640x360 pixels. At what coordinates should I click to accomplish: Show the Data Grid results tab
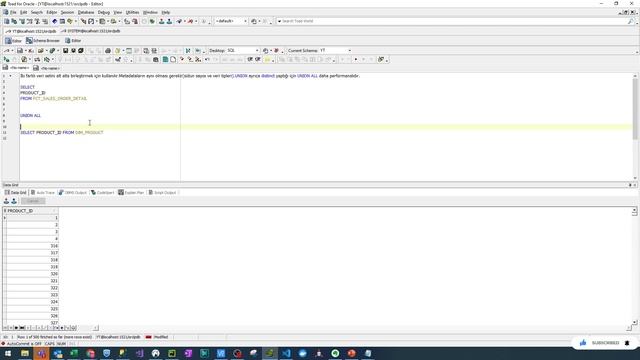click(16, 192)
